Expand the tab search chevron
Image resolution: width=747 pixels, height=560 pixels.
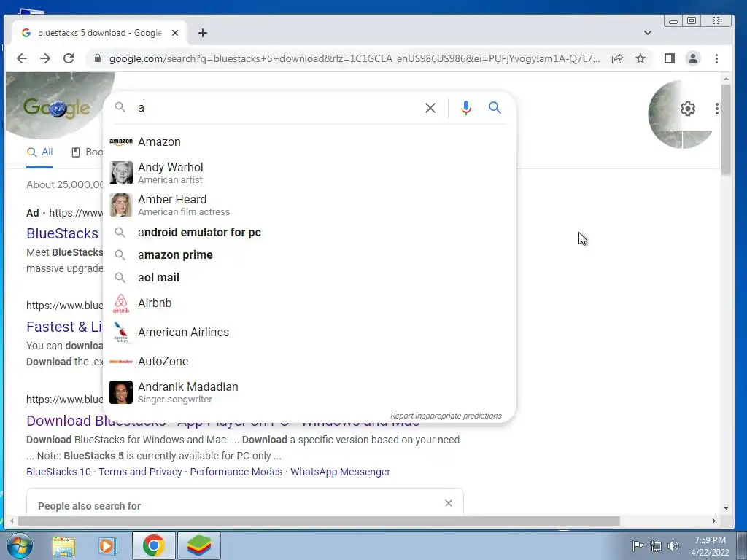click(648, 33)
